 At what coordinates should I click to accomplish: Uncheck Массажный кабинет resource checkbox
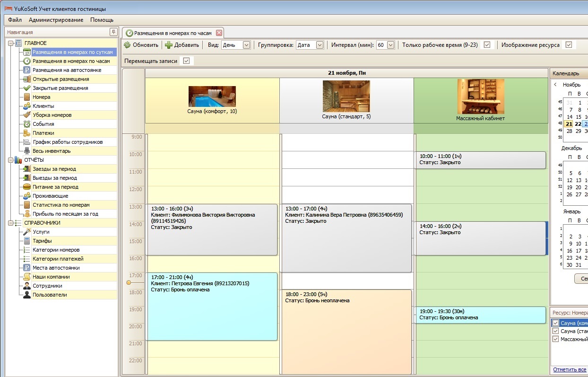555,339
